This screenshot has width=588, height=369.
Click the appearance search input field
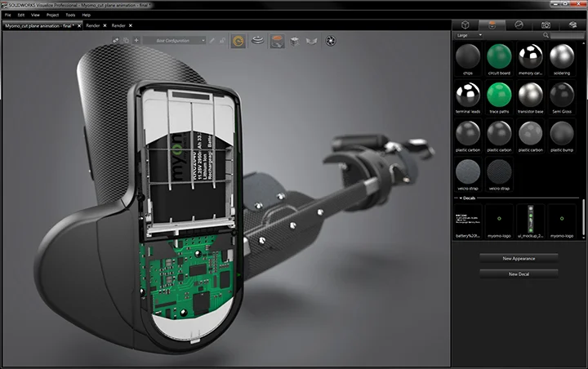point(565,36)
